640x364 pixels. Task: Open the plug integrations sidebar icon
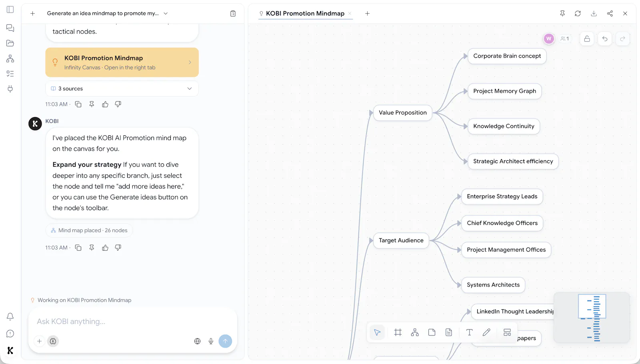click(x=10, y=89)
